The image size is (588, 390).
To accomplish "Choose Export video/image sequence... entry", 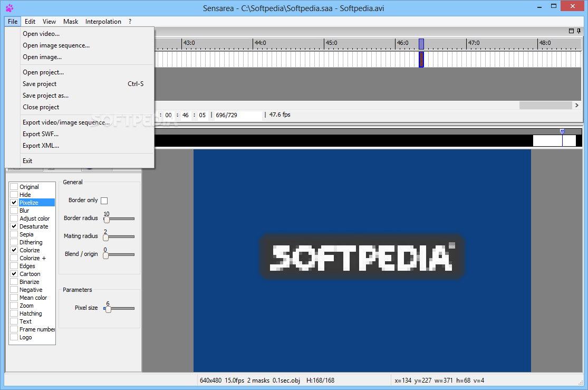I will click(80, 122).
